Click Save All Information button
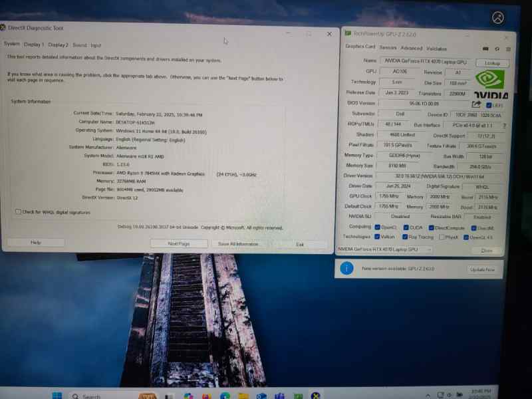 [238, 244]
